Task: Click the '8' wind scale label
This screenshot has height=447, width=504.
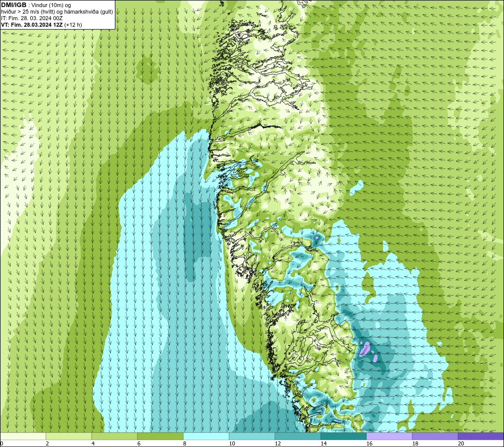Action: click(x=184, y=444)
